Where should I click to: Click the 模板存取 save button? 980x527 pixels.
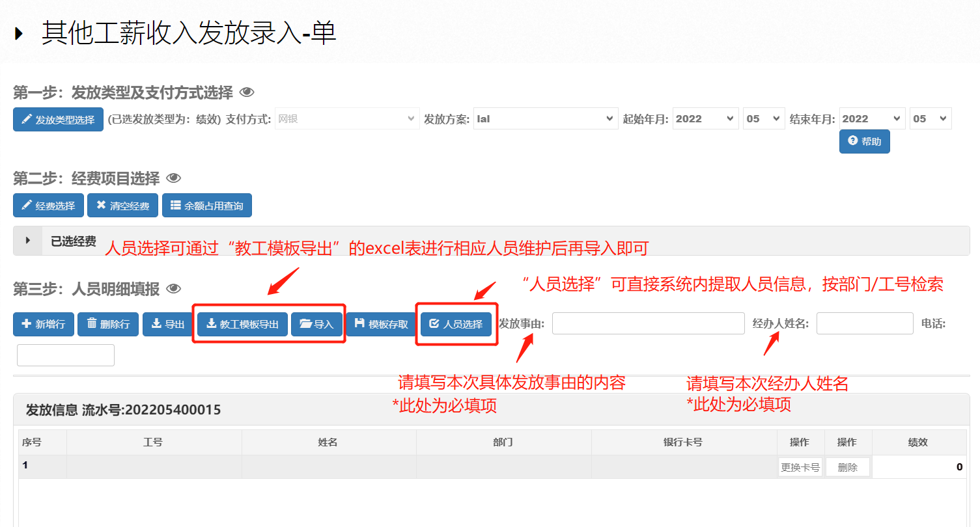tap(382, 324)
